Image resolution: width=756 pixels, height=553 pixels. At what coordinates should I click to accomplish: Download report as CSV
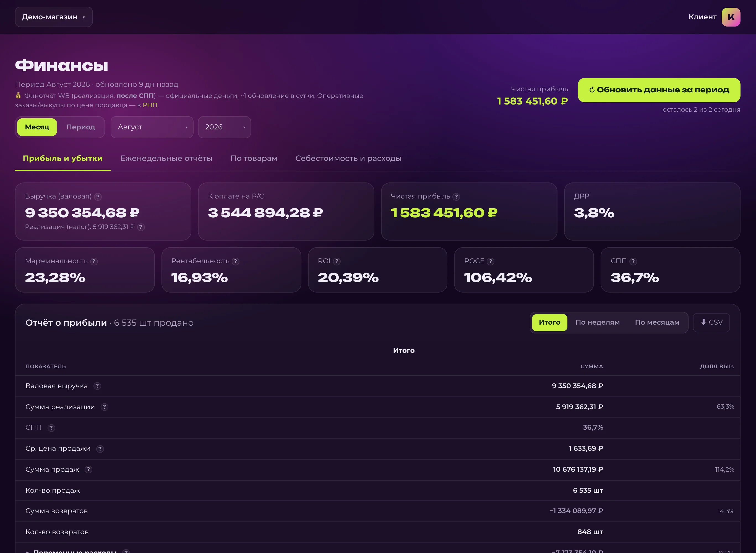[x=711, y=322]
